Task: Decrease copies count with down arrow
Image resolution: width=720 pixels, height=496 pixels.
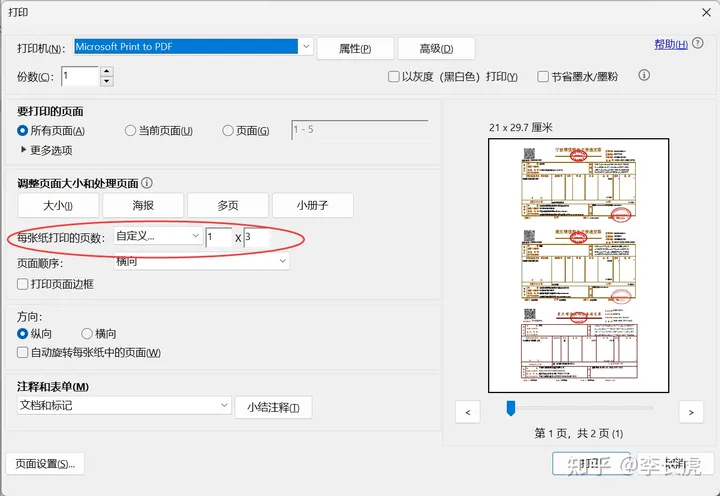Action: click(107, 81)
